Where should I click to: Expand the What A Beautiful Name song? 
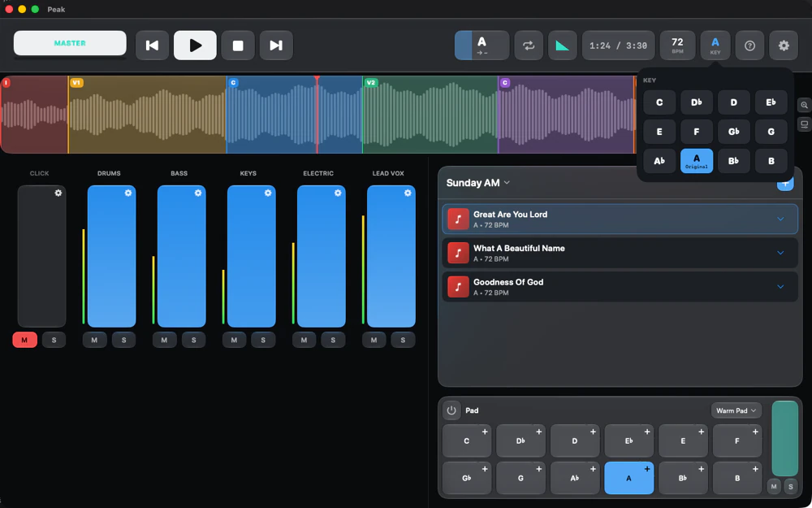pyautogui.click(x=780, y=253)
